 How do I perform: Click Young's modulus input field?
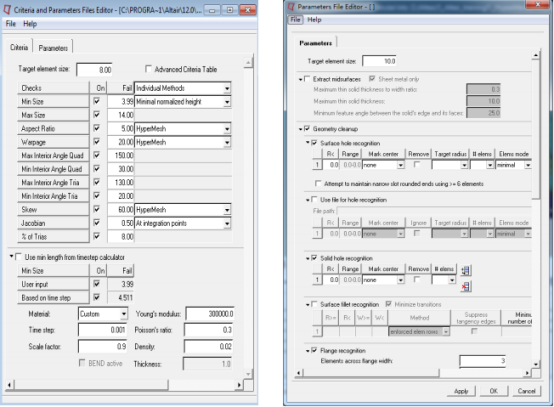pyautogui.click(x=210, y=314)
